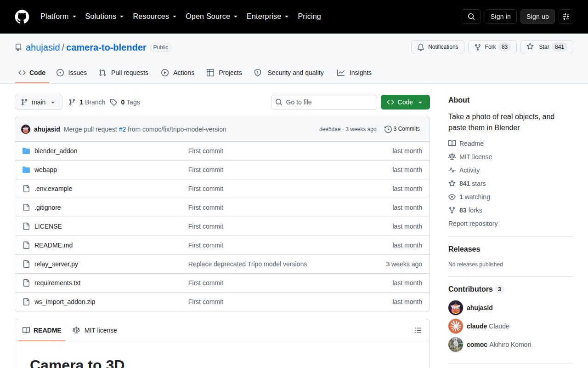View the 841 stars link
Screen dimensions: 588x368
(x=467, y=184)
